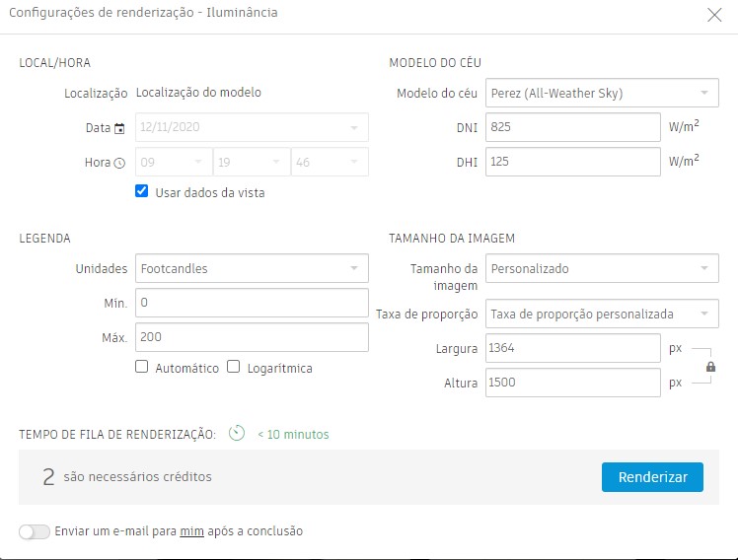The image size is (738, 560).
Task: Open the Data date dropdown
Action: point(251,128)
